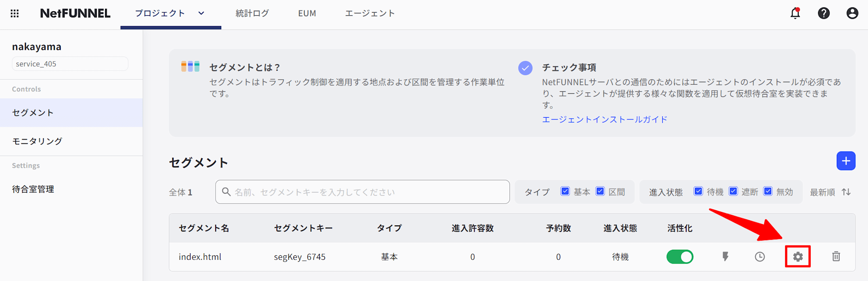Viewport: 868px width, 281px height.
Task: Uncheck the 基本 type filter checkbox
Action: [x=565, y=192]
